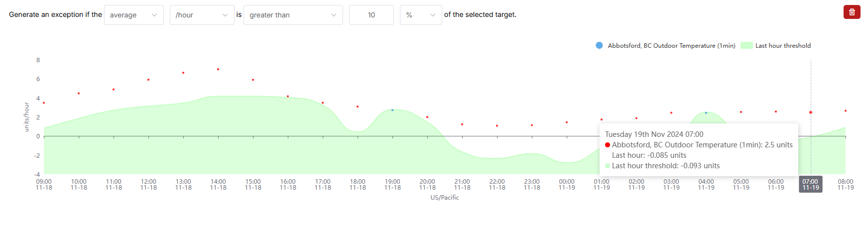Edit the threshold value field showing 10
This screenshot has width=868, height=226.
pyautogui.click(x=372, y=15)
